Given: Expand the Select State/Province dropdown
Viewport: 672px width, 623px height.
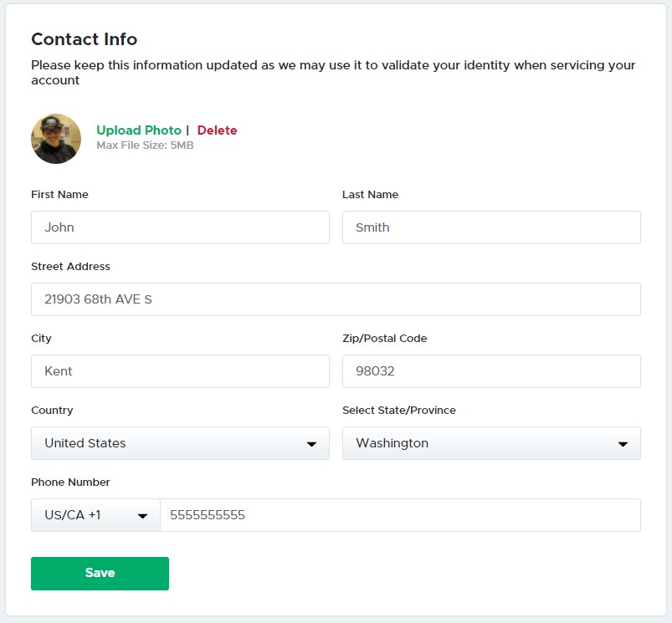Looking at the screenshot, I should (491, 443).
